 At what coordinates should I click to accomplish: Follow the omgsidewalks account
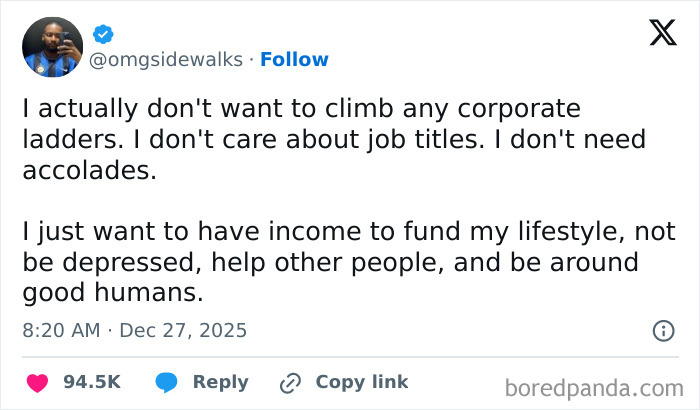(294, 60)
